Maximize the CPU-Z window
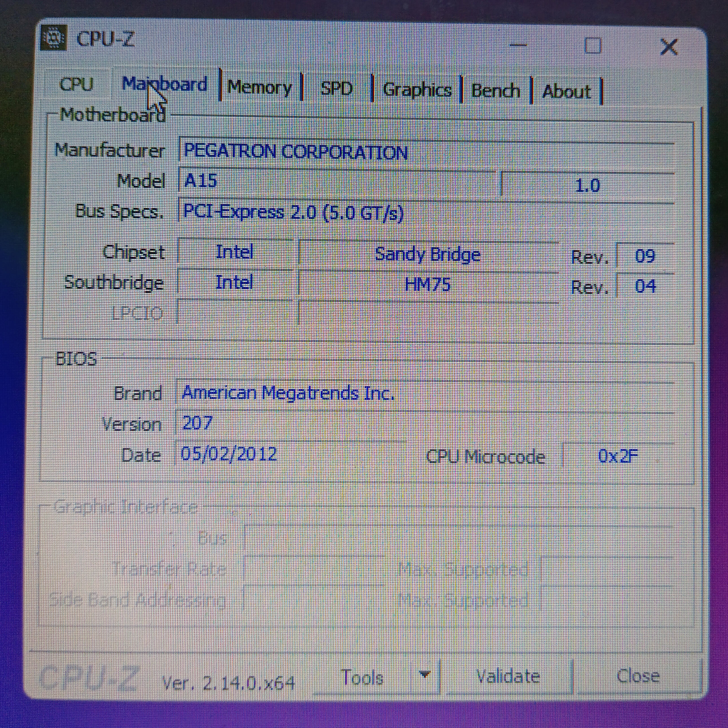Screen dimensions: 728x728 tap(592, 46)
